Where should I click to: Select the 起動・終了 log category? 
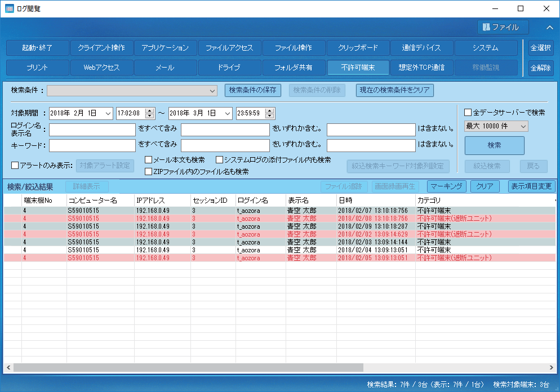(38, 48)
